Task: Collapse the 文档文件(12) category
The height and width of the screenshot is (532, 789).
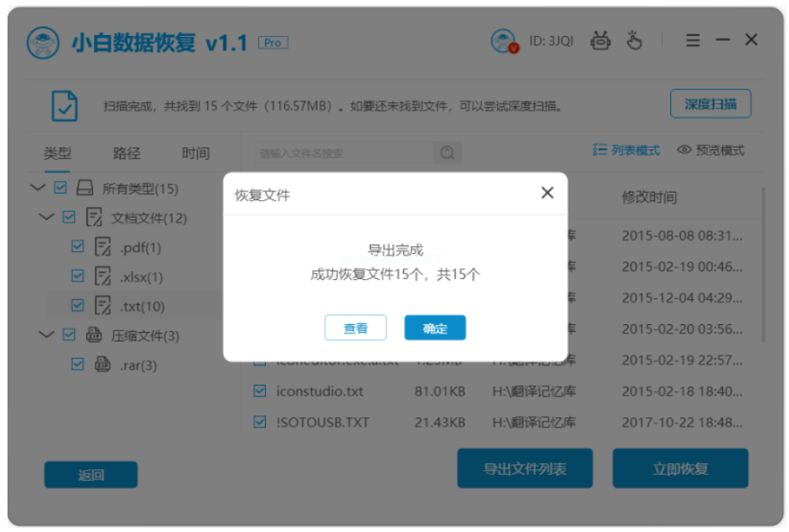Action: tap(47, 218)
